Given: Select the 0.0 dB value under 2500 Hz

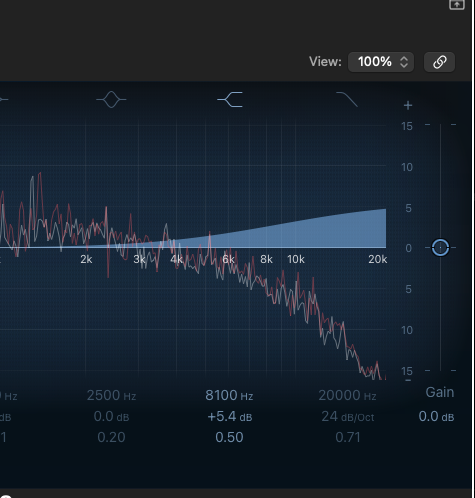Looking at the screenshot, I should tap(111, 417).
